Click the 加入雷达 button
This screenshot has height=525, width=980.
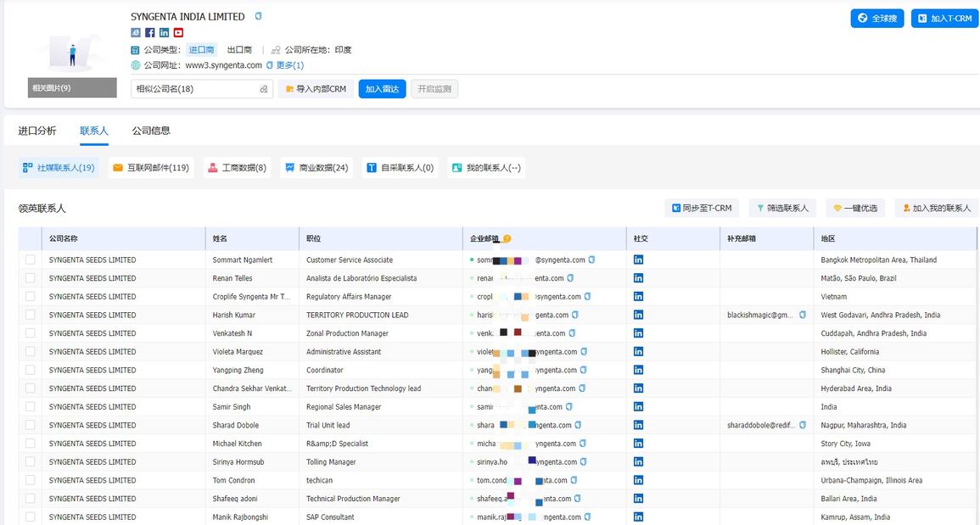click(382, 89)
